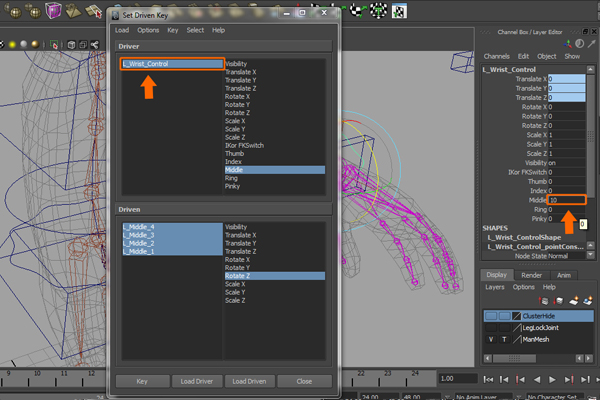This screenshot has width=600, height=400.
Task: Click ManMesh layer color swatch
Action: point(517,340)
